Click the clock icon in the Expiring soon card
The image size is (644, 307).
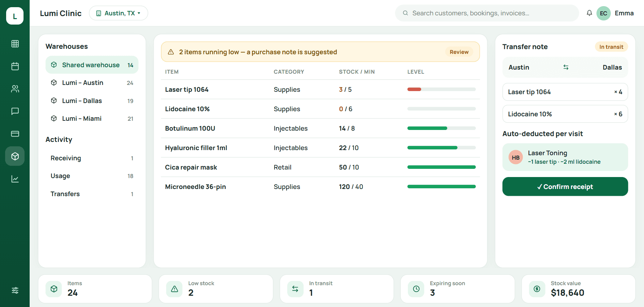(416, 289)
